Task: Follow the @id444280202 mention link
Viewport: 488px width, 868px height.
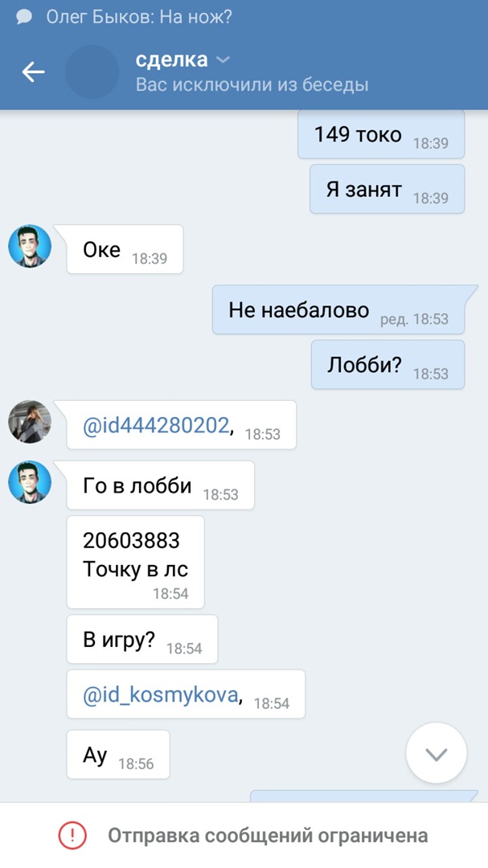Action: coord(156,425)
